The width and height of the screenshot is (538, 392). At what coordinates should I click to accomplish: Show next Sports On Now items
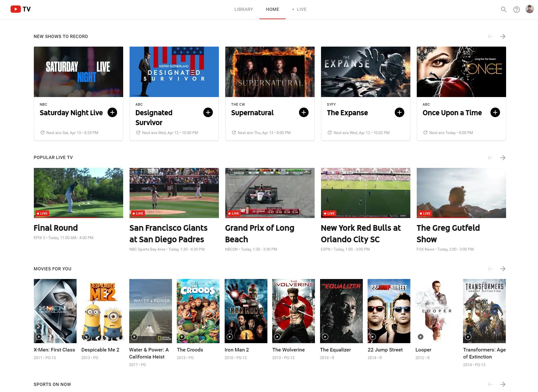pyautogui.click(x=503, y=384)
